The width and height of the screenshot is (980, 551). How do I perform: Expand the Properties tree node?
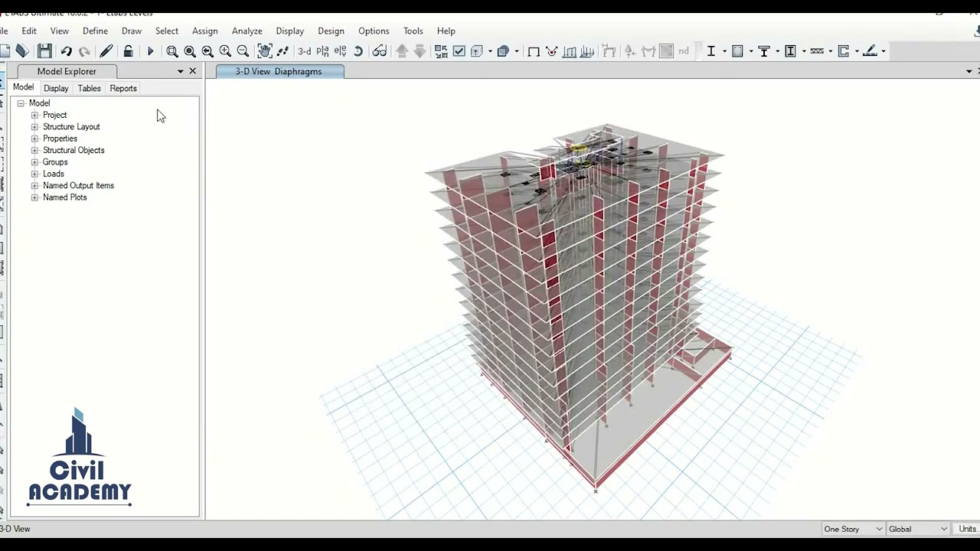(34, 139)
